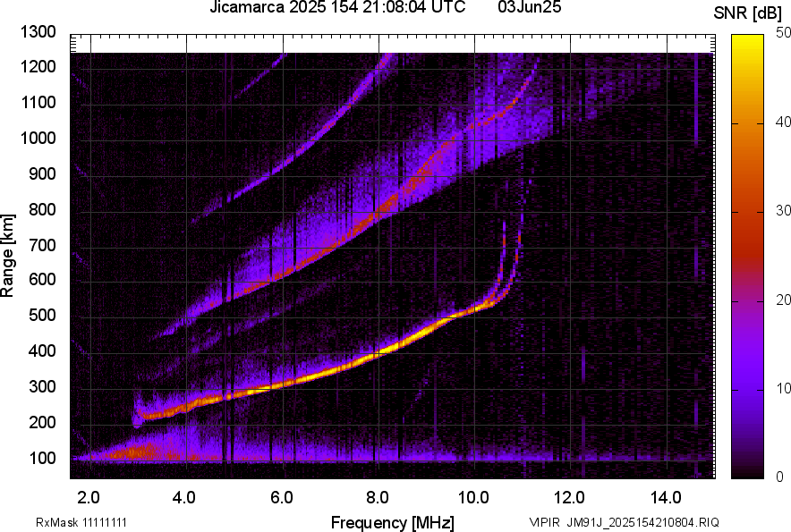
Task: Click the range tick label '200'
Action: point(42,422)
